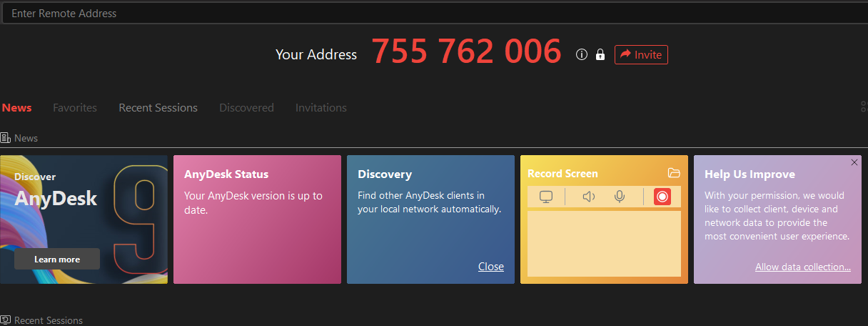Click the lock icon next to address
This screenshot has width=868, height=326.
click(600, 54)
